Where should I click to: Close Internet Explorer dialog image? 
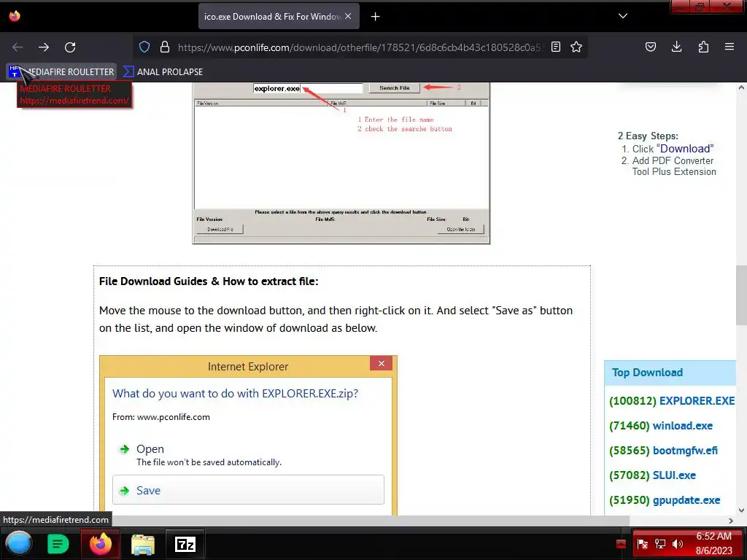coord(381,363)
